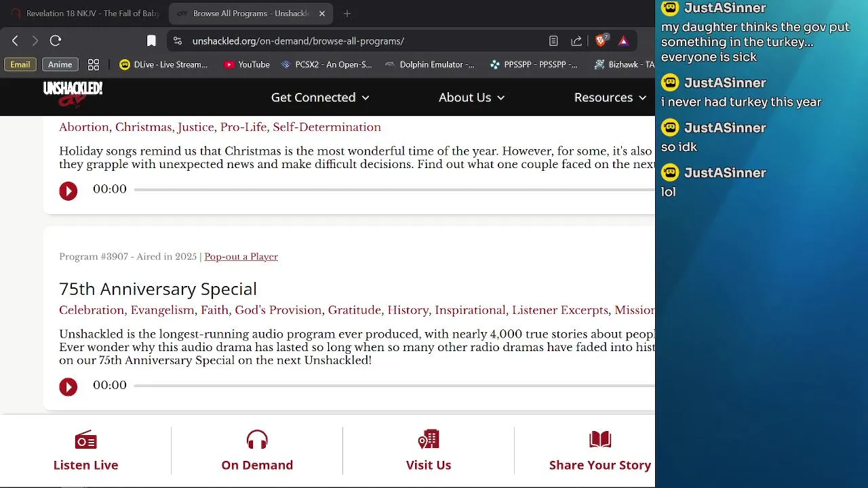Go back to the previous page
868x488 pixels.
pyautogui.click(x=15, y=41)
